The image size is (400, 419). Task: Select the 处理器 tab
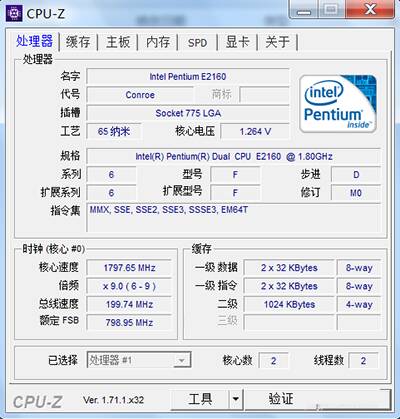coord(34,41)
